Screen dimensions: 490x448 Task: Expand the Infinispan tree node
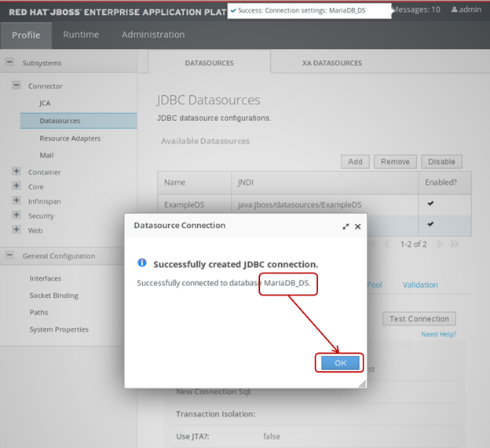[x=16, y=201]
